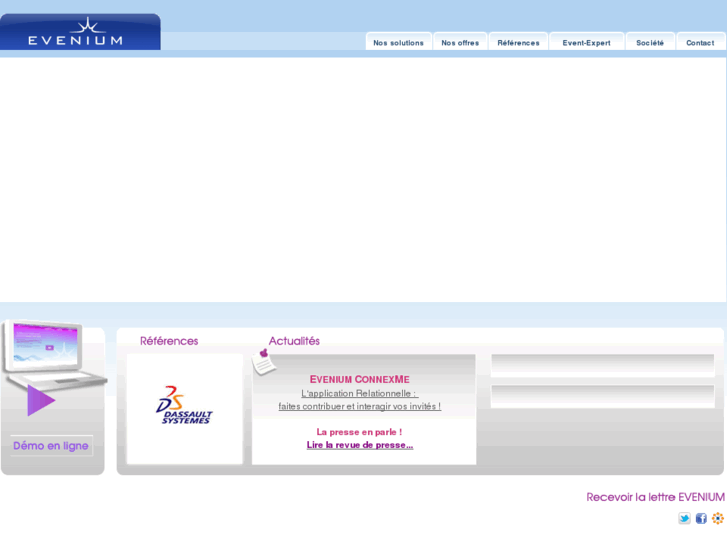Viewport: 727px width, 545px height.
Task: Open the Facebook icon link
Action: 701,518
